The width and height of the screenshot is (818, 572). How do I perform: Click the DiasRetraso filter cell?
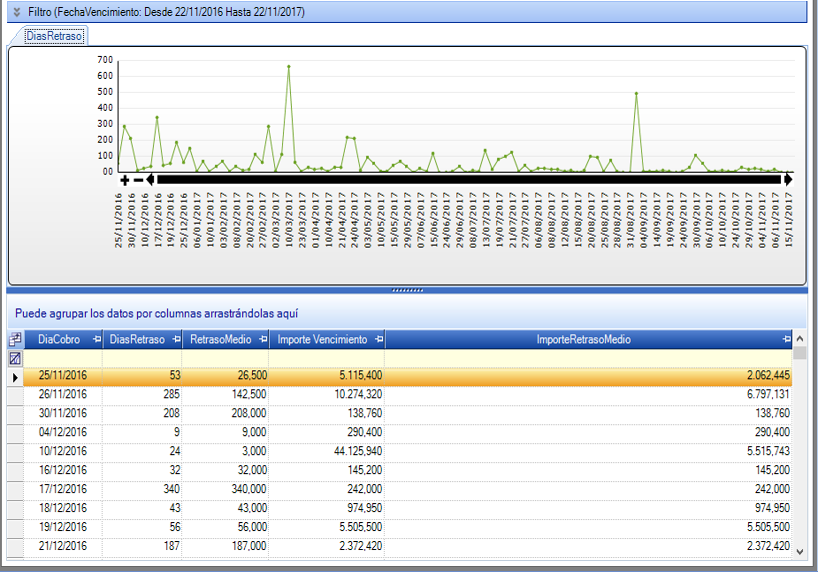tap(142, 359)
